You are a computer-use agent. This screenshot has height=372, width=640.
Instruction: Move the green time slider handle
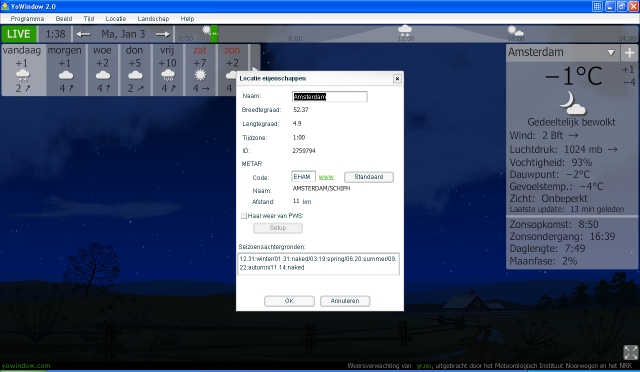click(214, 34)
